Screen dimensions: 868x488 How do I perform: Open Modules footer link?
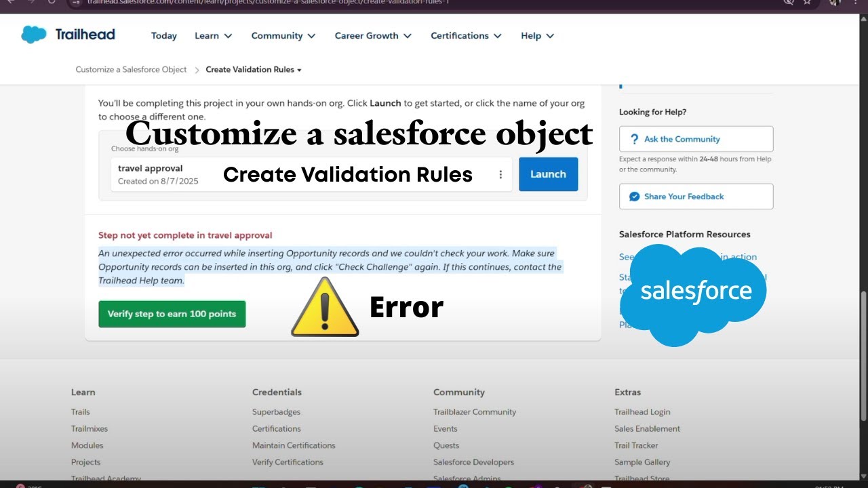point(87,446)
